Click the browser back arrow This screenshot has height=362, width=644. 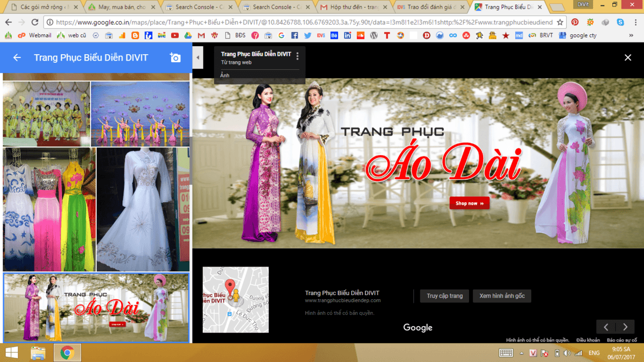[x=8, y=23]
